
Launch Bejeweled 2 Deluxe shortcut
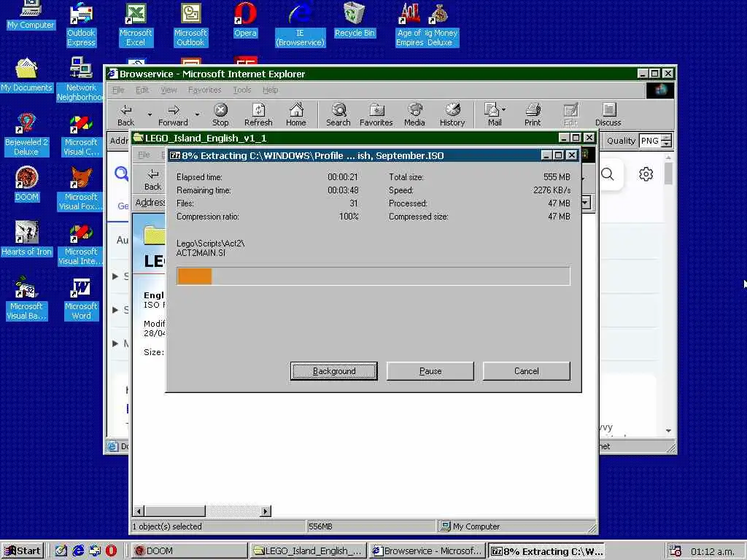pyautogui.click(x=26, y=134)
